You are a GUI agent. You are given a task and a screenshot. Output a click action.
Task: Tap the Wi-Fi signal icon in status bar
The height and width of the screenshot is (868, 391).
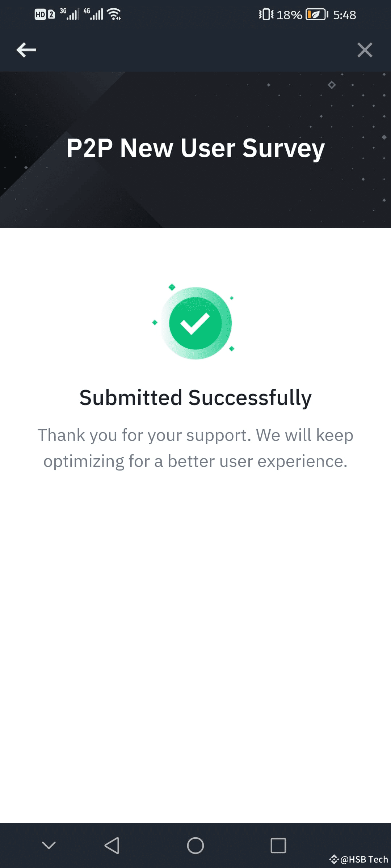[114, 14]
